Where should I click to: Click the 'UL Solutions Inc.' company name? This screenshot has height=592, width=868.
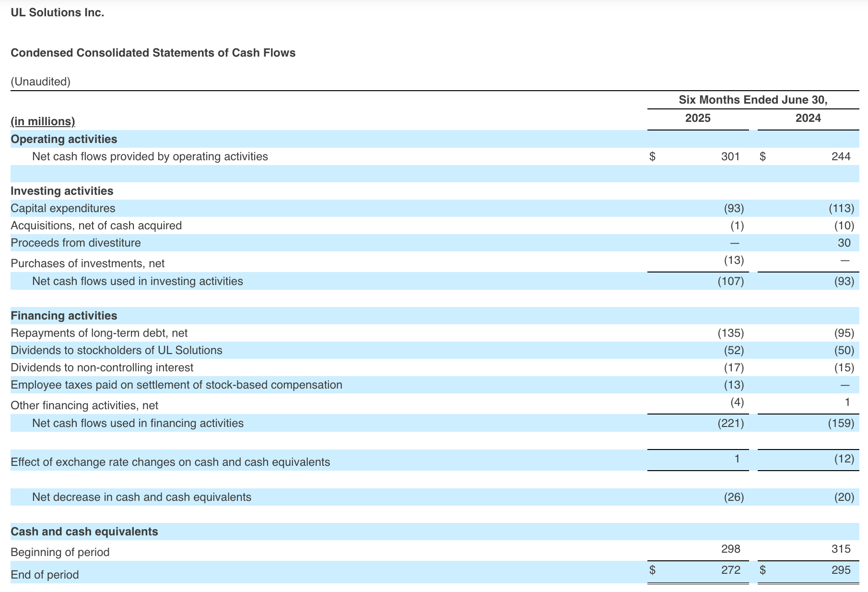click(x=57, y=13)
